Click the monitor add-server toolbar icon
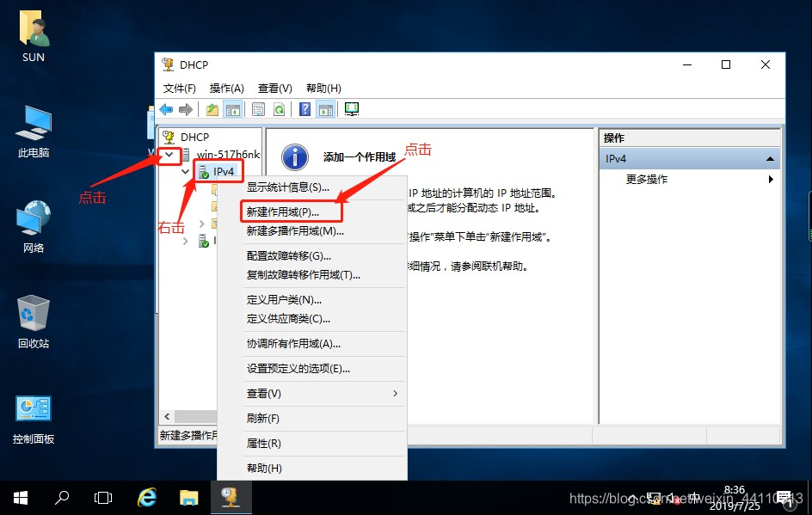This screenshot has width=812, height=515. (352, 109)
